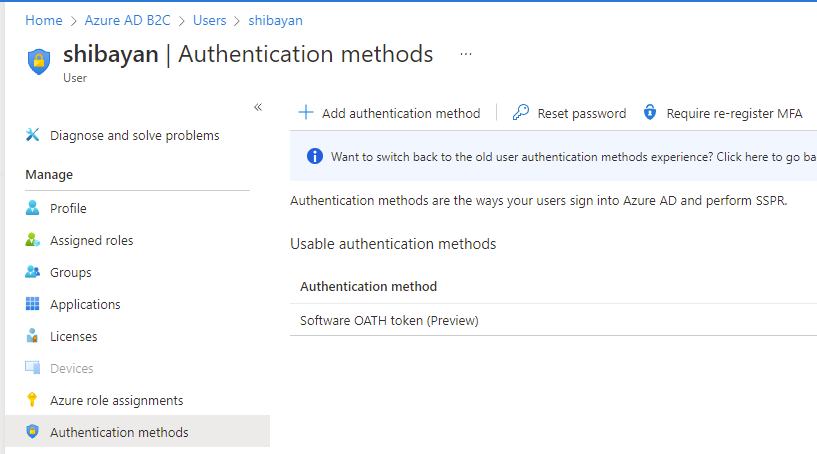The width and height of the screenshot is (817, 454).
Task: Click the plus icon to add authentication method
Action: pos(306,113)
